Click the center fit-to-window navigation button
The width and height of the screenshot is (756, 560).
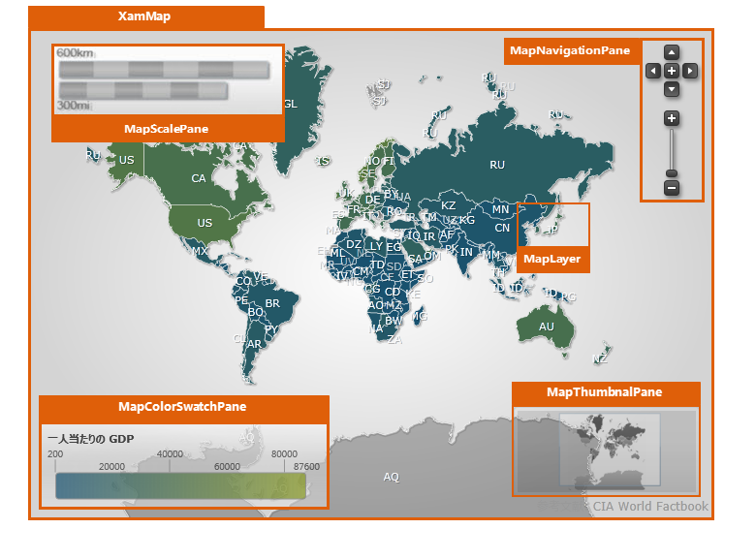672,71
